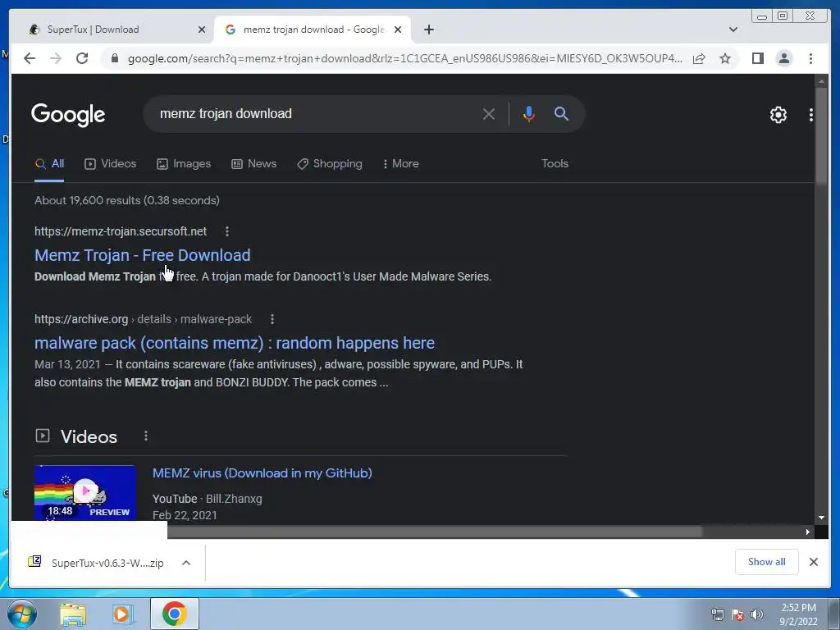Image resolution: width=840 pixels, height=630 pixels.
Task: Reload the current page
Action: (x=82, y=58)
